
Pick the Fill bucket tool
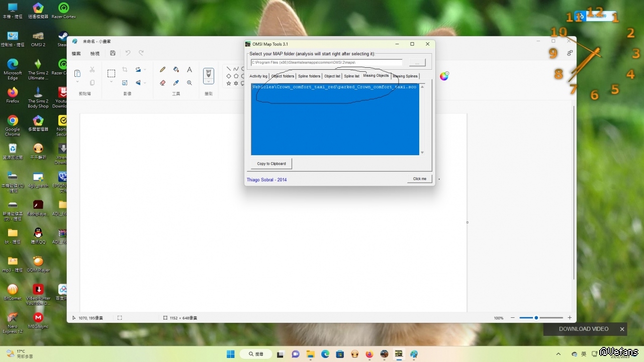pyautogui.click(x=176, y=70)
